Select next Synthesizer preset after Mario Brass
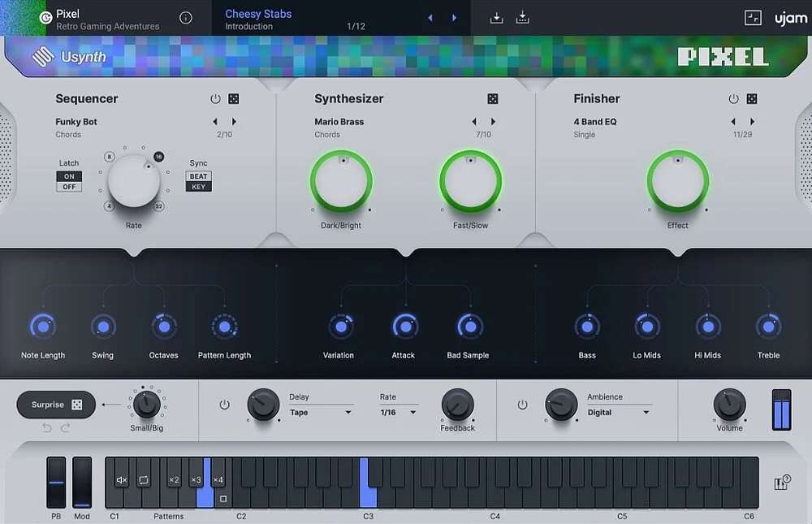The height and width of the screenshot is (524, 812). coord(493,122)
